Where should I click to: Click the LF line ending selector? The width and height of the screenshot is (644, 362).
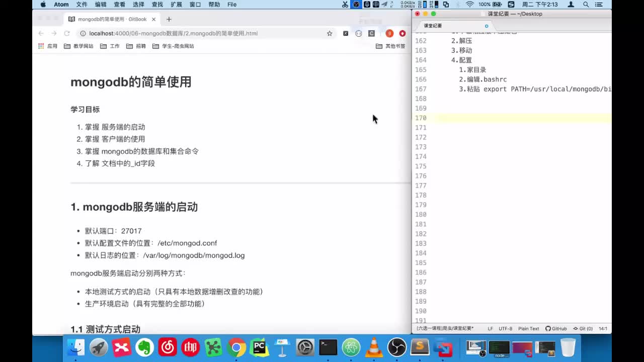tap(490, 328)
